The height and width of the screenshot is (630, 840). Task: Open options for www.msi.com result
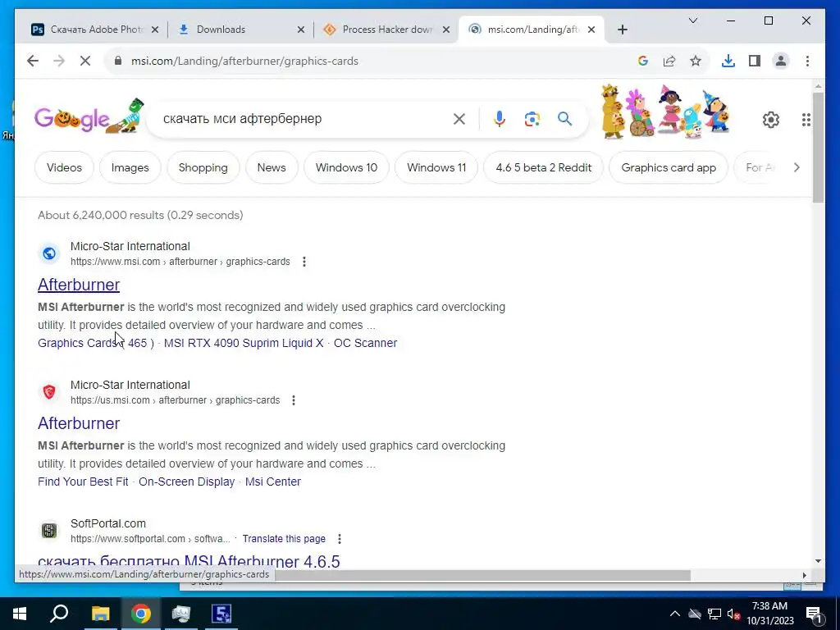[304, 262]
